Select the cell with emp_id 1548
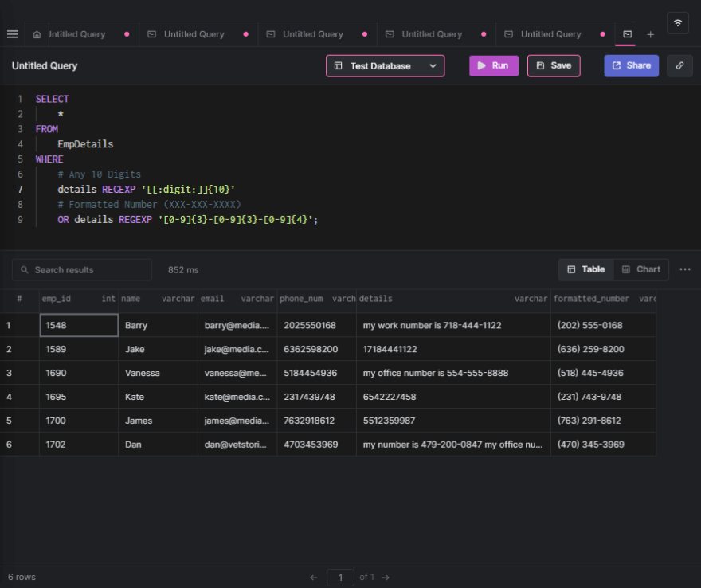The width and height of the screenshot is (701, 588). (79, 325)
